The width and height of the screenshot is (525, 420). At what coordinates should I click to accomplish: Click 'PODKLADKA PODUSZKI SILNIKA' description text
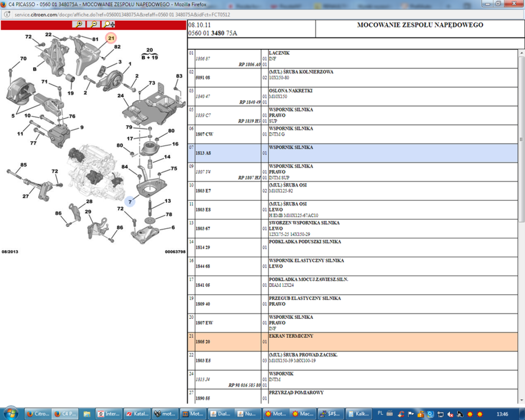point(305,241)
